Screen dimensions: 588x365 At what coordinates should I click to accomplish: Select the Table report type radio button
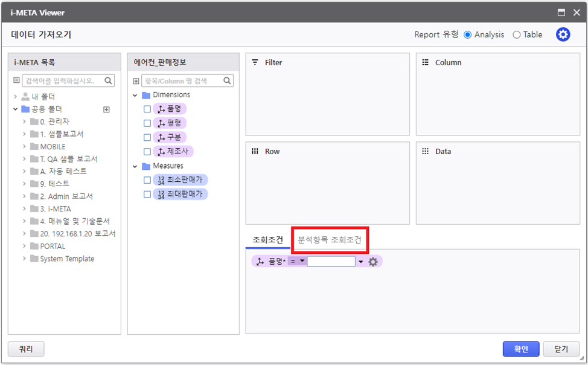[x=516, y=35]
